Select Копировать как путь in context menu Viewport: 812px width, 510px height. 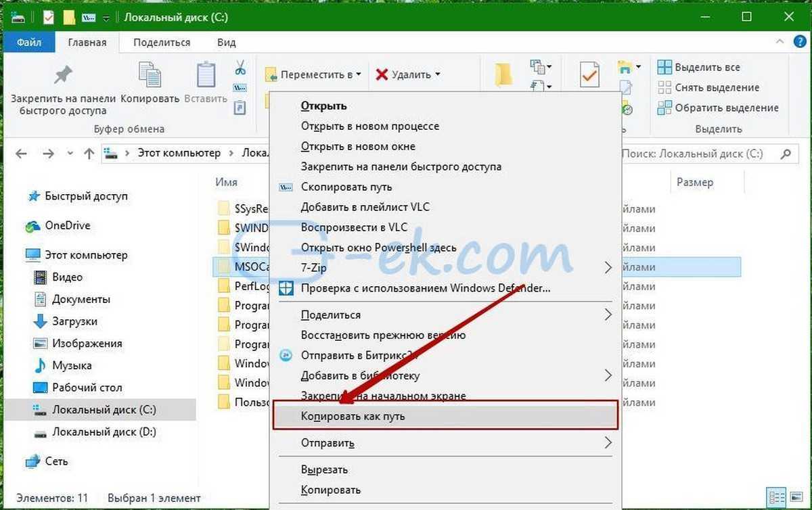click(x=445, y=417)
